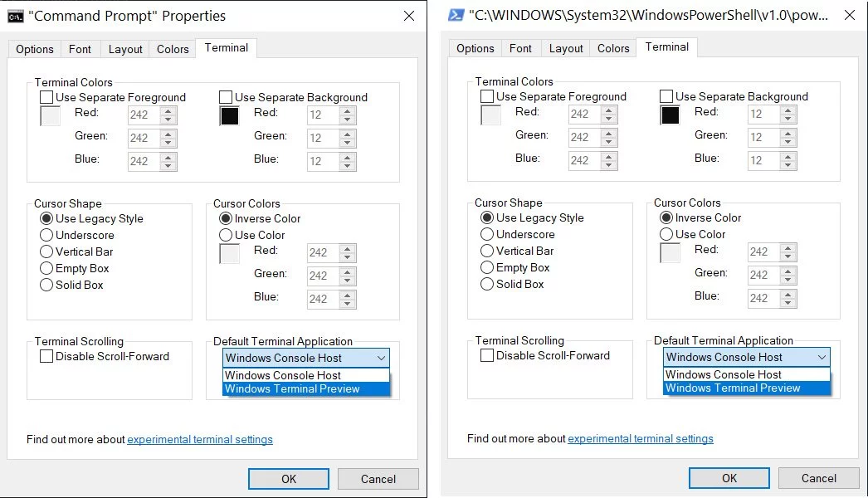Open Layout tab in Command Prompt Properties

pos(125,49)
